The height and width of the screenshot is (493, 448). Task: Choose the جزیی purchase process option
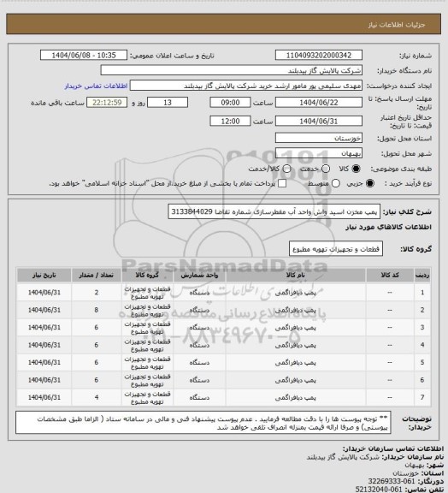click(x=370, y=183)
